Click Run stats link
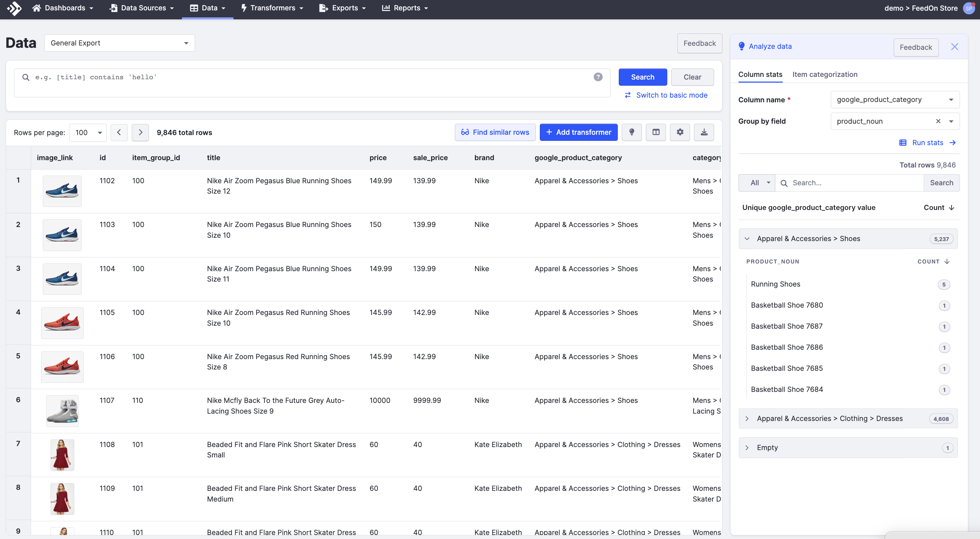The height and width of the screenshot is (539, 980). point(927,143)
